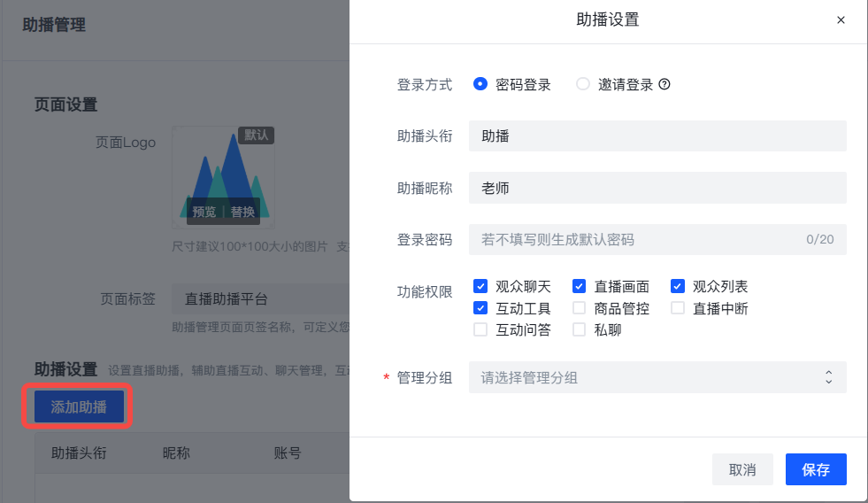The image size is (868, 503).
Task: Click the 页面标签 input in background page
Action: pyautogui.click(x=260, y=299)
